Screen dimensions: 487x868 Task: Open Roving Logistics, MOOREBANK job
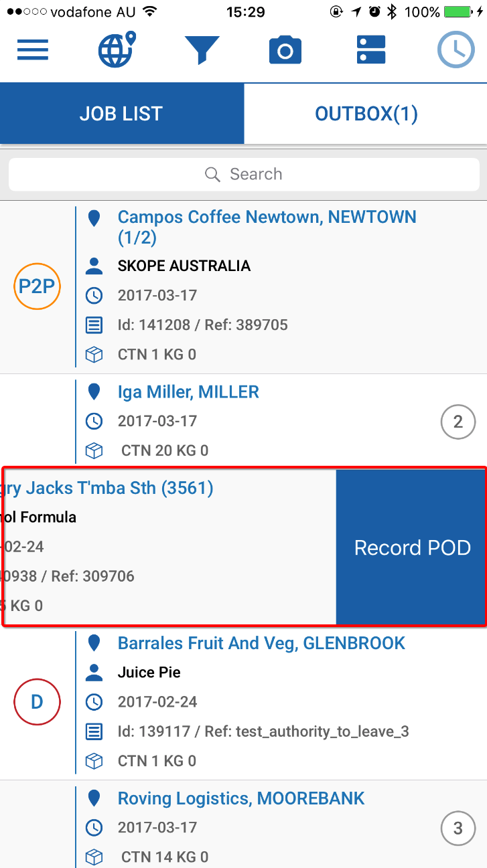pos(241,798)
